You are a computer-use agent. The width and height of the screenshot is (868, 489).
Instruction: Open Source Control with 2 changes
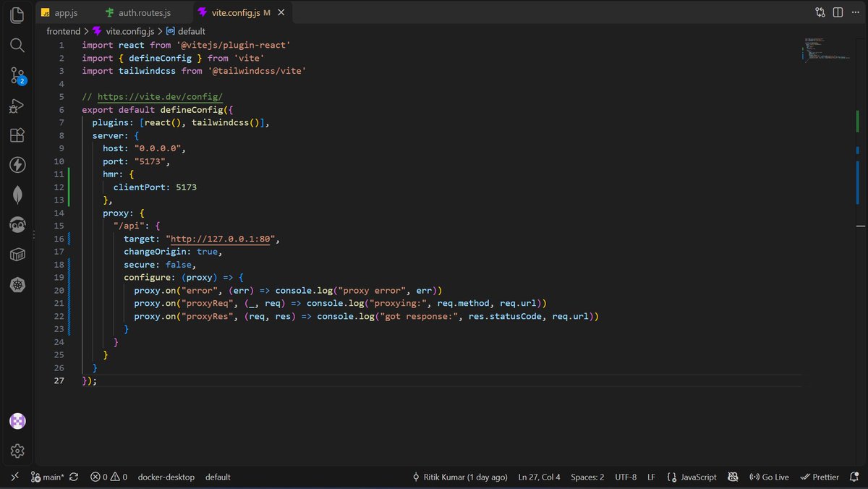click(17, 75)
